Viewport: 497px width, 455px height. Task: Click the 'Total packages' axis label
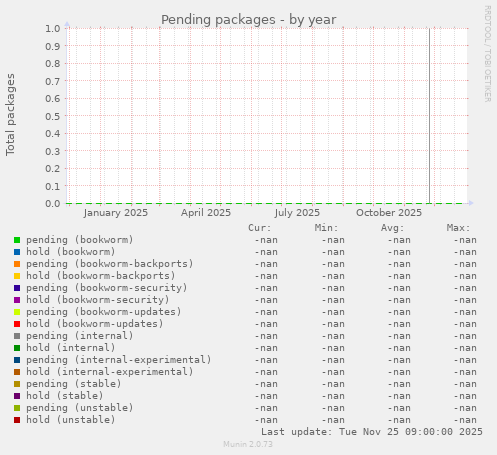(10, 115)
